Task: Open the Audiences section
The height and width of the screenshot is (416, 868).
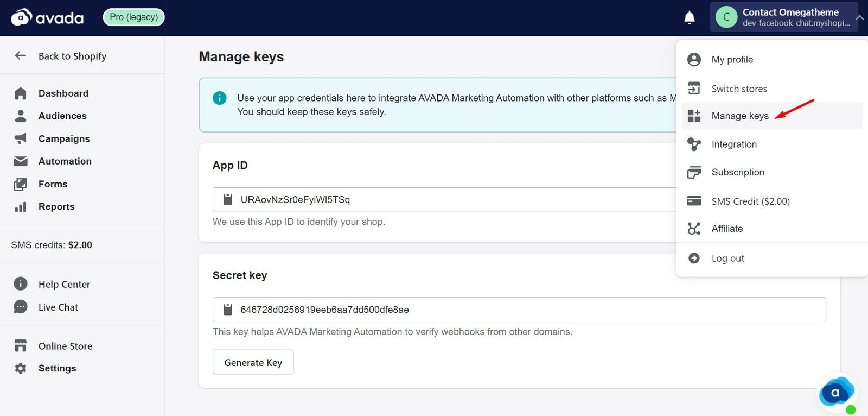Action: tap(62, 116)
